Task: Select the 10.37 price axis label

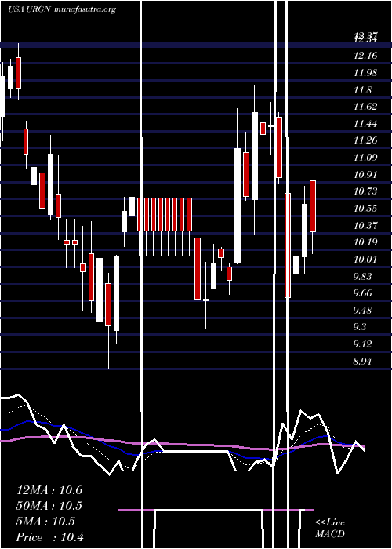Action: tap(365, 226)
